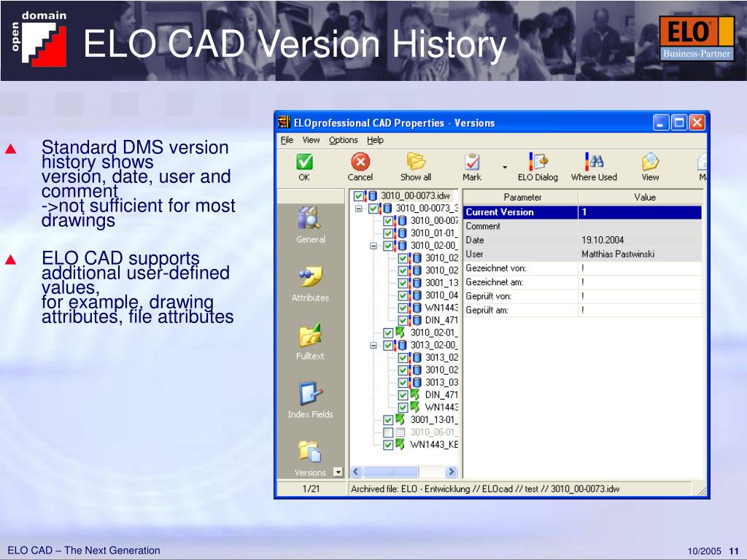
Task: Collapse the 3010_02-00_ tree node
Action: (x=373, y=246)
